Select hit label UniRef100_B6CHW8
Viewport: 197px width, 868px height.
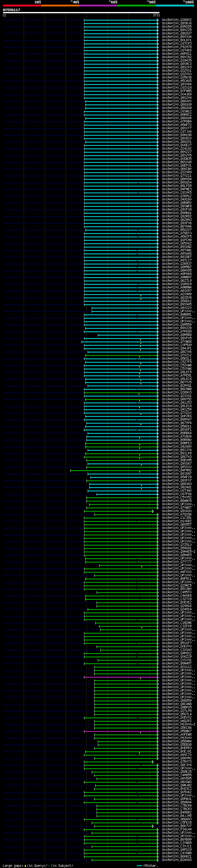(x=176, y=389)
